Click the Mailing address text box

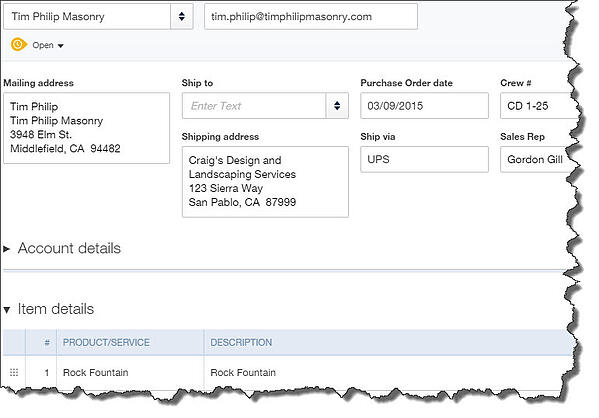(86, 128)
